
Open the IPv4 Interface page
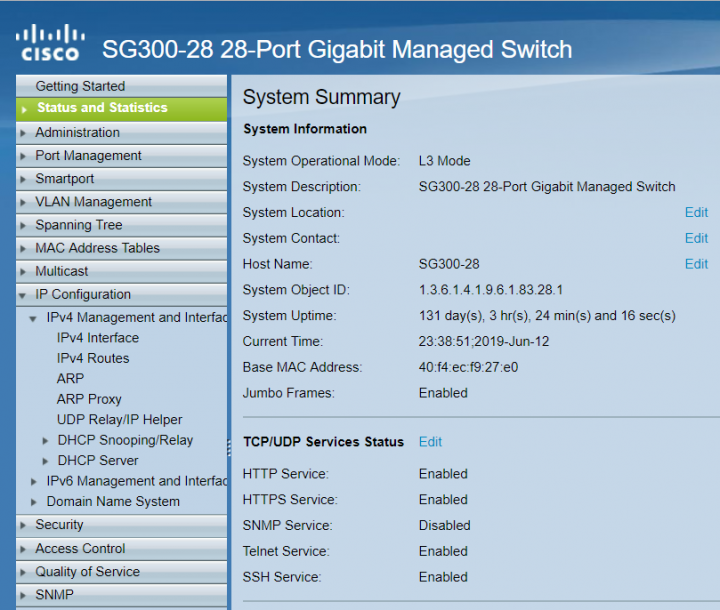click(98, 338)
